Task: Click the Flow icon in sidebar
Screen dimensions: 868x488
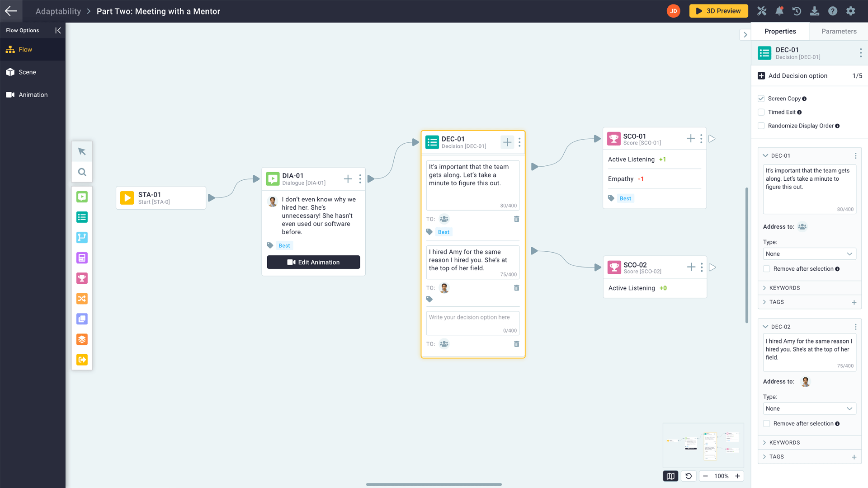Action: (x=10, y=49)
